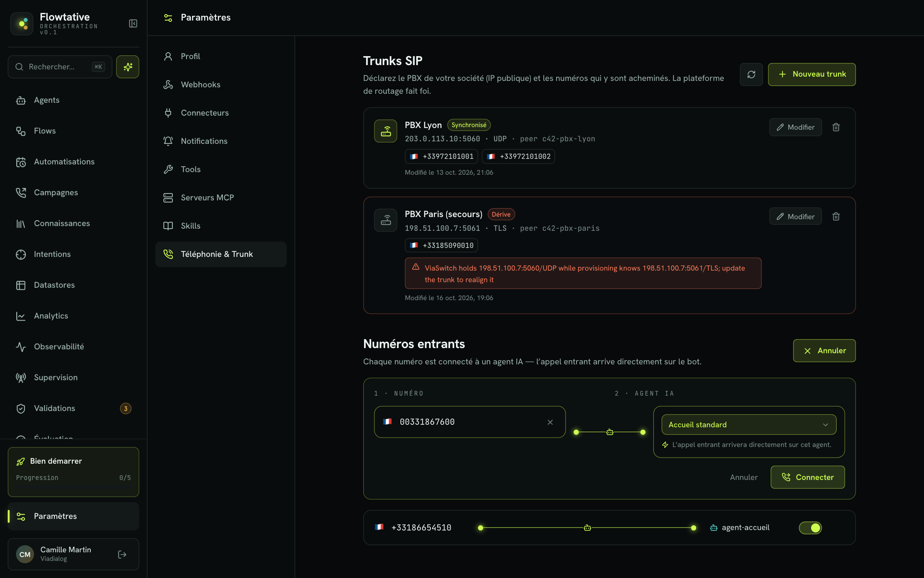This screenshot has height=578, width=924.
Task: Open the Skills settings tab
Action: (x=221, y=226)
